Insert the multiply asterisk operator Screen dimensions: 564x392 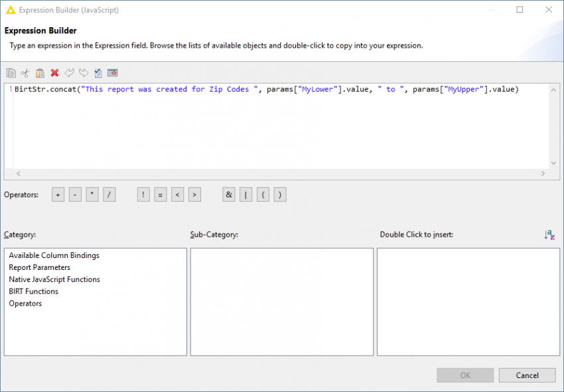click(92, 194)
